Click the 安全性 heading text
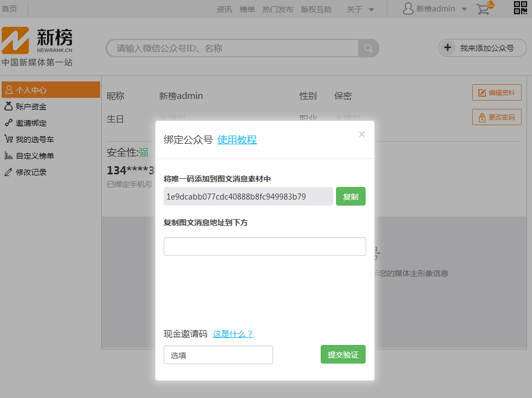 (x=123, y=153)
